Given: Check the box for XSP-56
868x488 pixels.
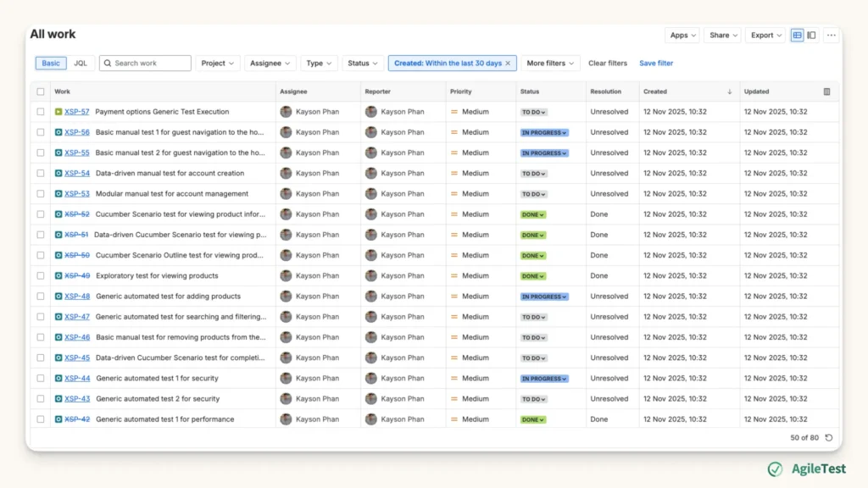Looking at the screenshot, I should tap(41, 132).
